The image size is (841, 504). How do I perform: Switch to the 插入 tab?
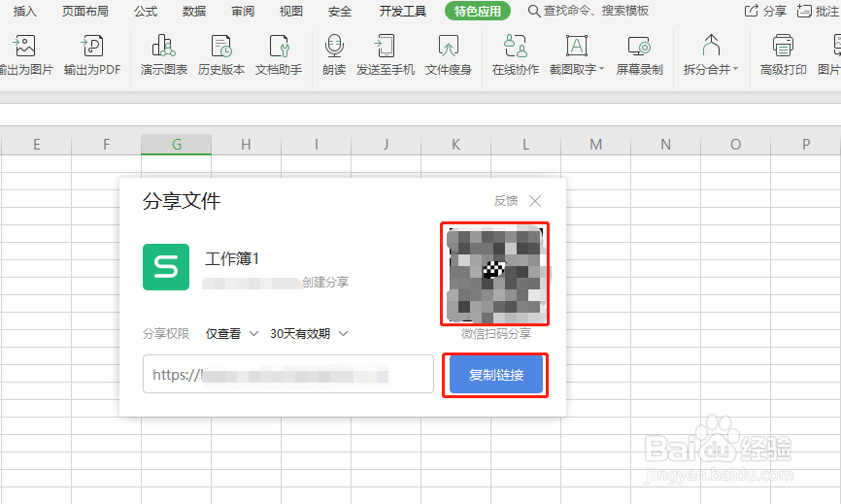[x=24, y=11]
